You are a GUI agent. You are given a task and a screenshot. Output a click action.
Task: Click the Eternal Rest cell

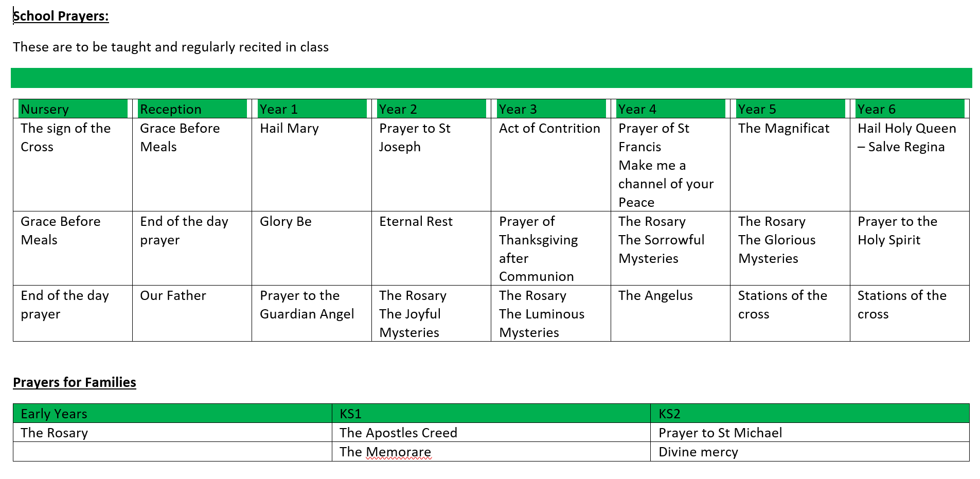431,248
